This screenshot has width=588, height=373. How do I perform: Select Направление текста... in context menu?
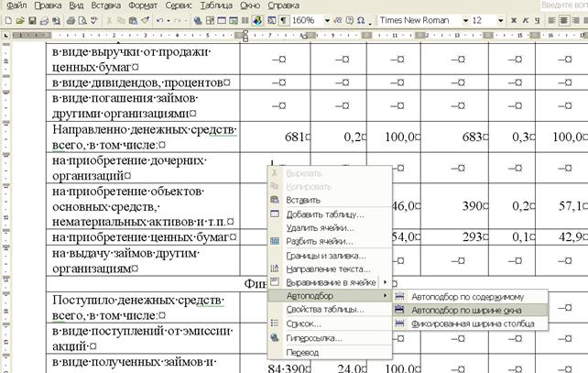tap(330, 269)
